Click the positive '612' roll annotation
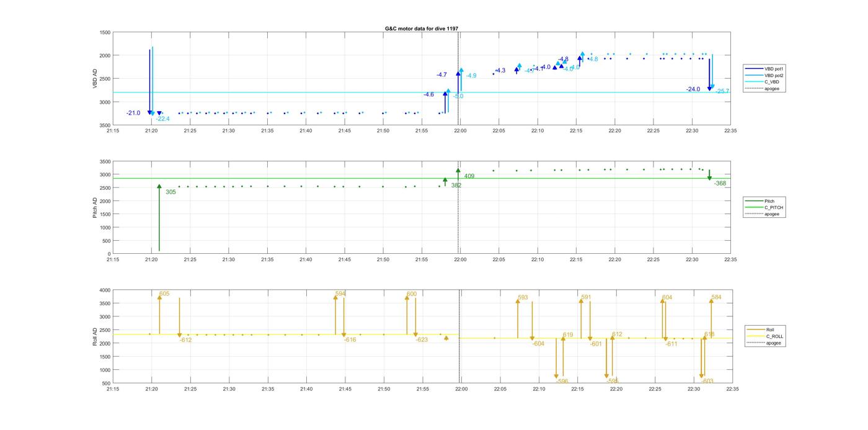Image resolution: width=868 pixels, height=430 pixels. (617, 334)
